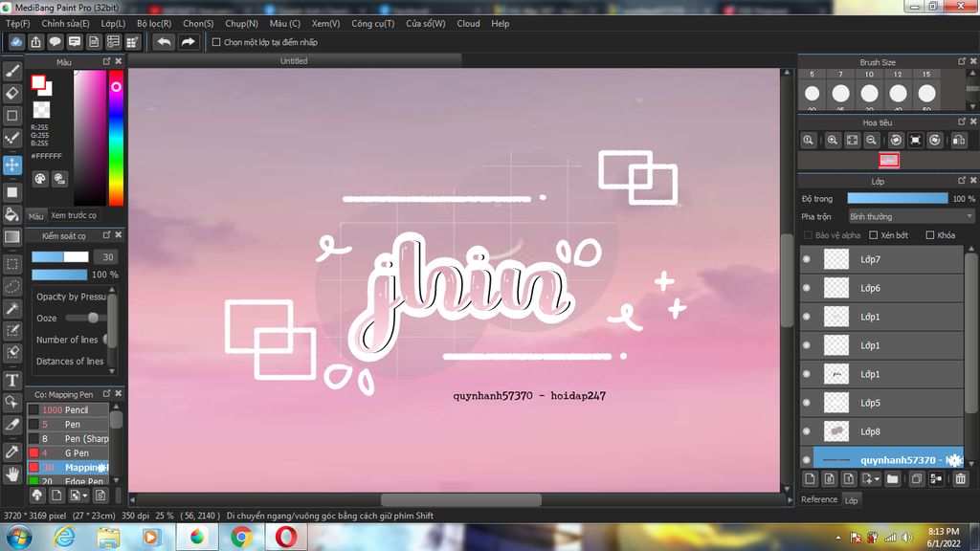Hide the Lớp6 layer
980x551 pixels.
[806, 287]
